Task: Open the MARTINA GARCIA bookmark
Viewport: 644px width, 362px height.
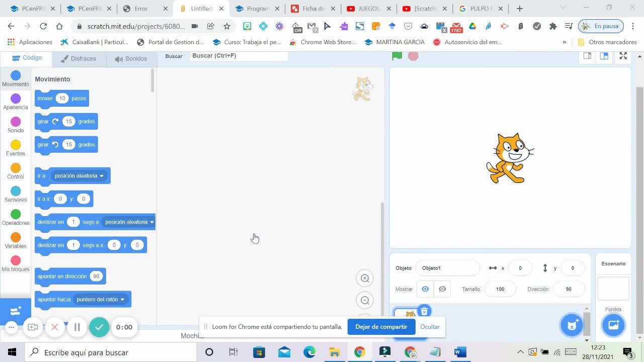Action: (395, 42)
